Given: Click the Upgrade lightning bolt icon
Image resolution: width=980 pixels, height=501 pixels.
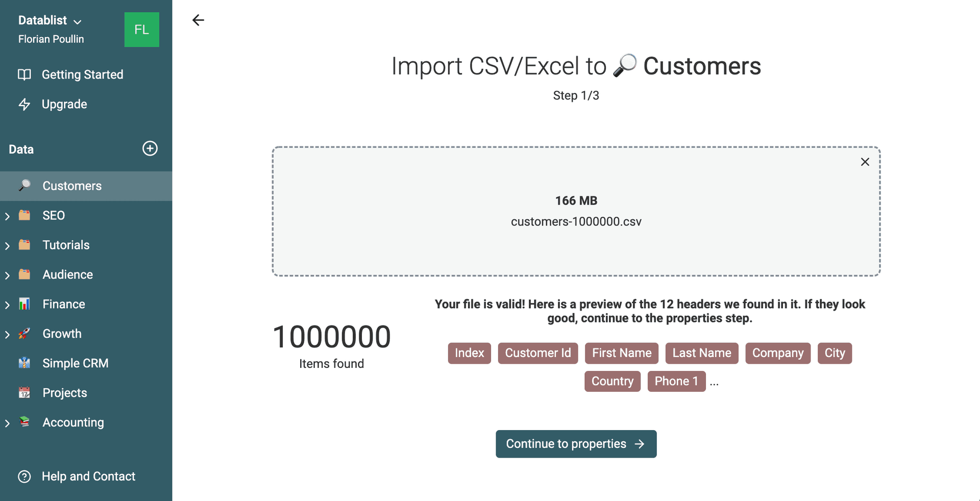Looking at the screenshot, I should coord(24,104).
